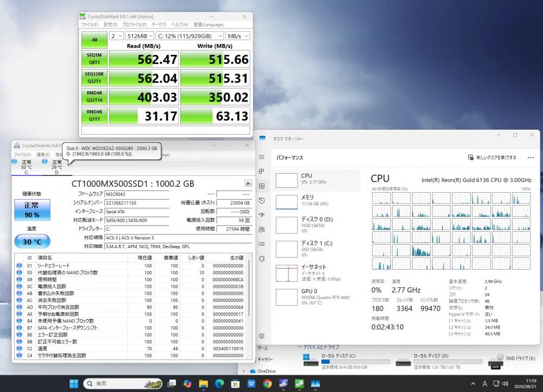Open Task Manager Details list icon
This screenshot has width=543, height=392.
click(x=262, y=244)
